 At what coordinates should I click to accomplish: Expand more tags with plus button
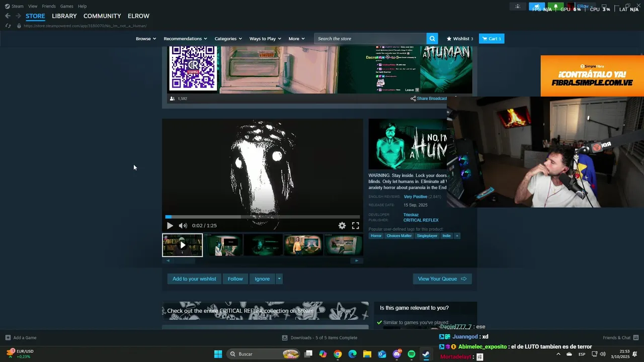click(x=457, y=236)
